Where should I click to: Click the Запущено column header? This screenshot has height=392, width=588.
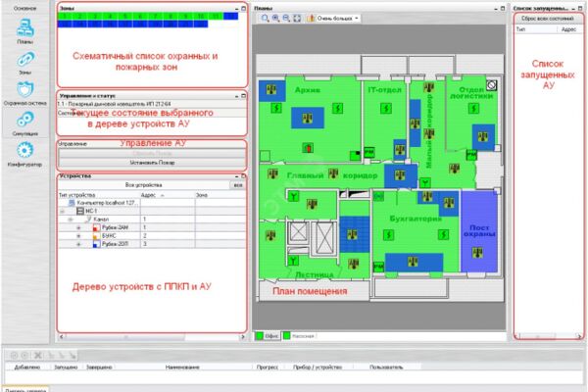coord(66,367)
